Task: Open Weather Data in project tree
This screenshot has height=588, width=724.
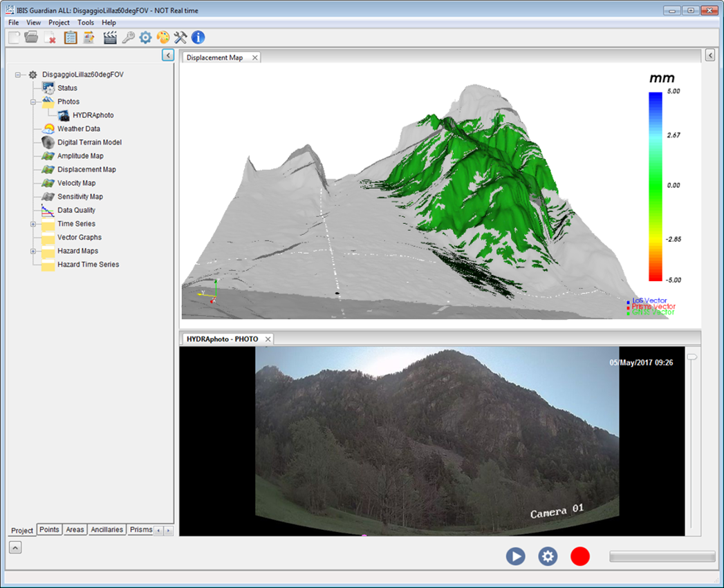Action: 79,129
